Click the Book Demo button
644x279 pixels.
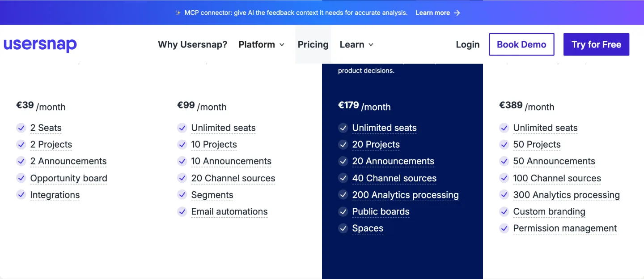click(521, 44)
